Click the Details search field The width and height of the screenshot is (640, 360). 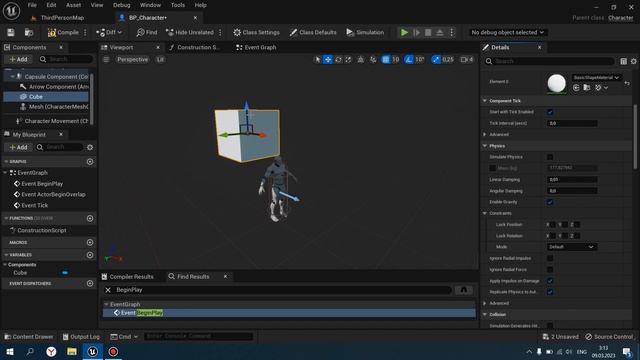549,61
